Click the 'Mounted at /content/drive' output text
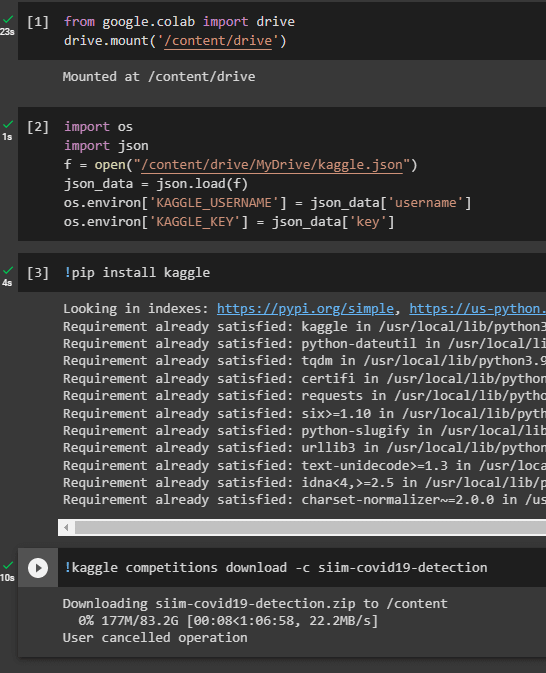 pyautogui.click(x=159, y=76)
